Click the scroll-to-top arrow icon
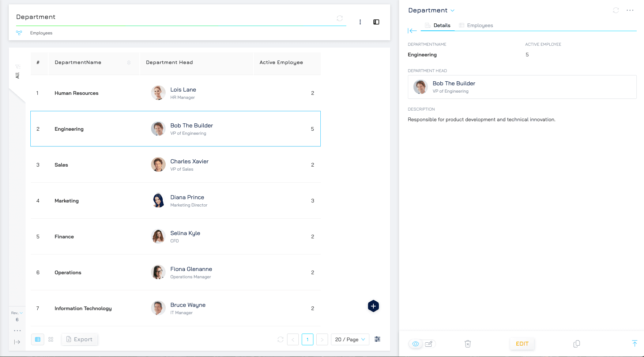Viewport: 644px width, 357px height. click(x=634, y=343)
